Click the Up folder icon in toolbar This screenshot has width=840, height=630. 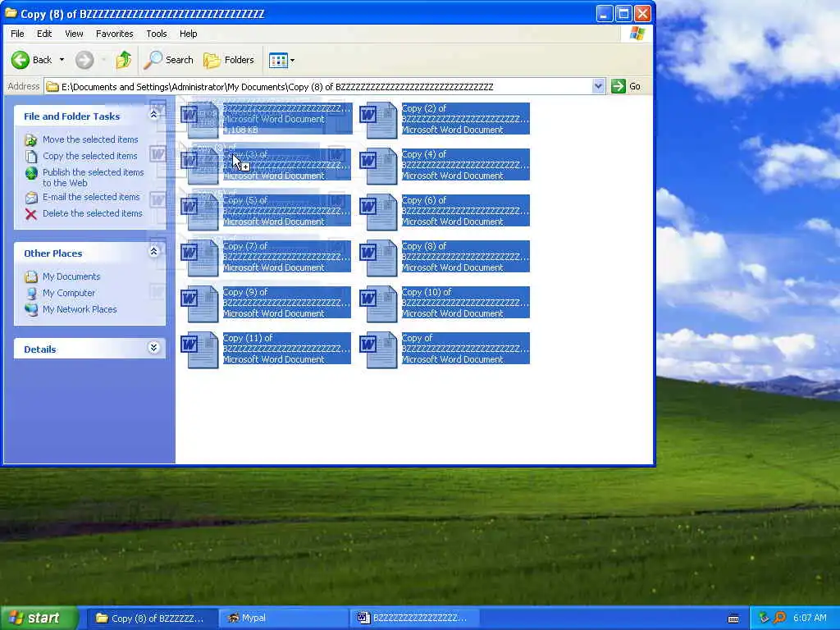pos(124,60)
